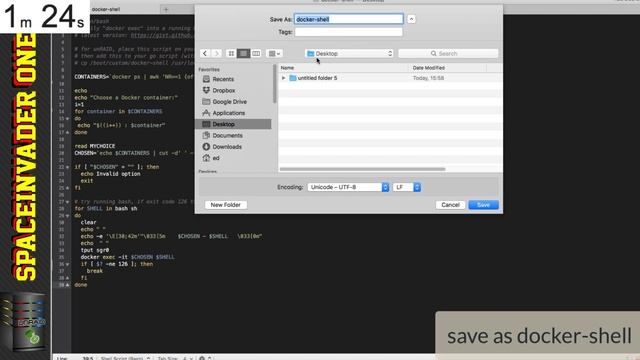This screenshot has height=360, width=640.
Task: Click the Tags input field
Action: click(349, 32)
